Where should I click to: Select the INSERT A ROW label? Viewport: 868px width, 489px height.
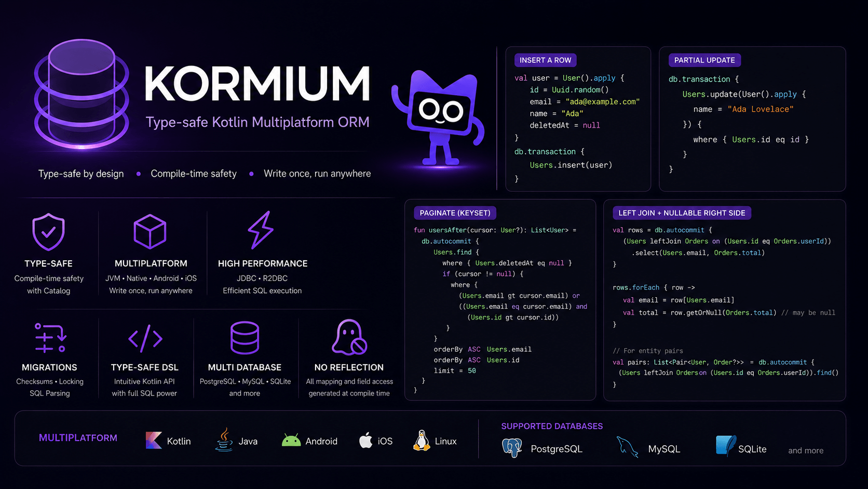point(545,60)
